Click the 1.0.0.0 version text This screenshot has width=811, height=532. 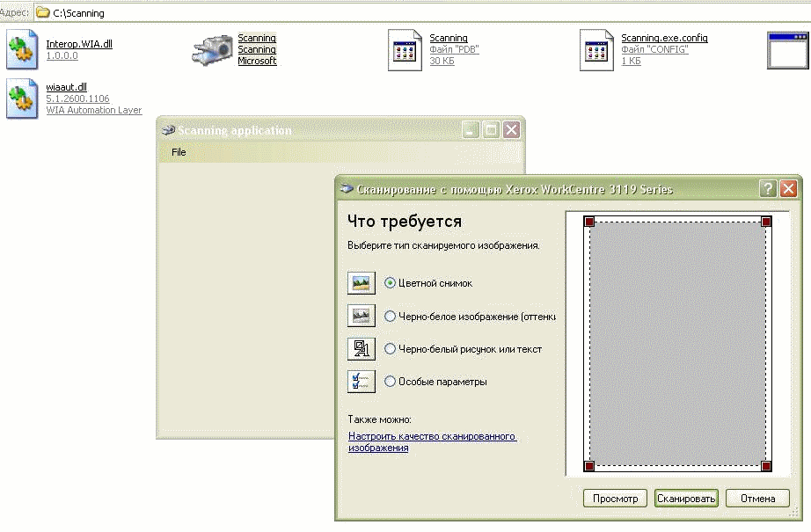click(62, 55)
